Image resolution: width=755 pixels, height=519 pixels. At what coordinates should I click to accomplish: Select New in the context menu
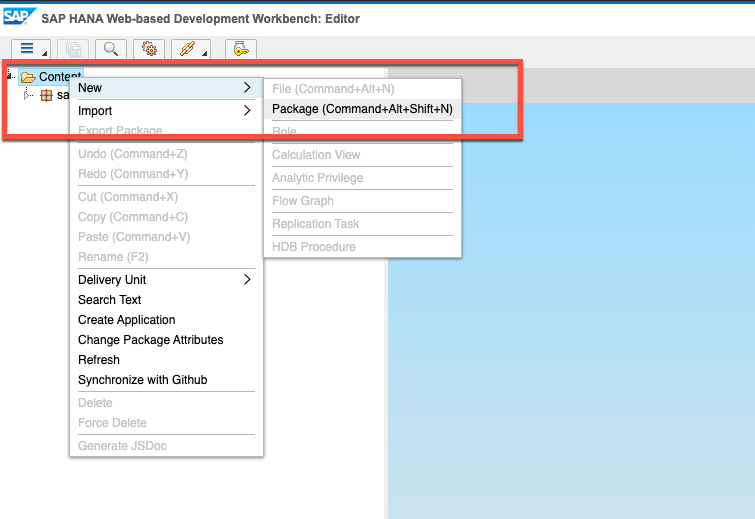166,88
